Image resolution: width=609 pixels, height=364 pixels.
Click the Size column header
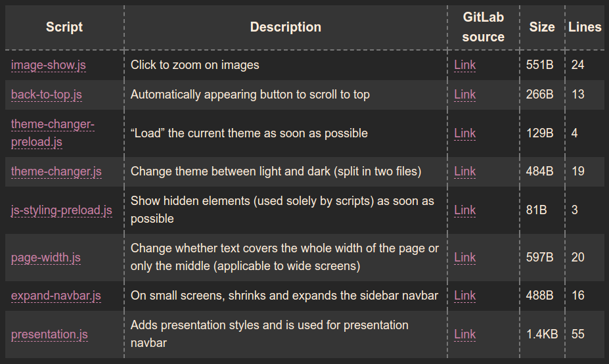pyautogui.click(x=542, y=27)
